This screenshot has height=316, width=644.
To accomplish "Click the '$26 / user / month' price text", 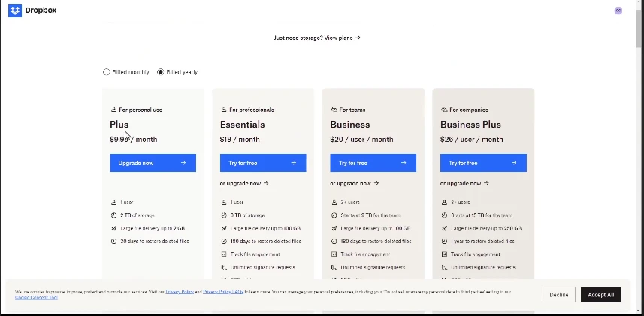I will coord(471,140).
